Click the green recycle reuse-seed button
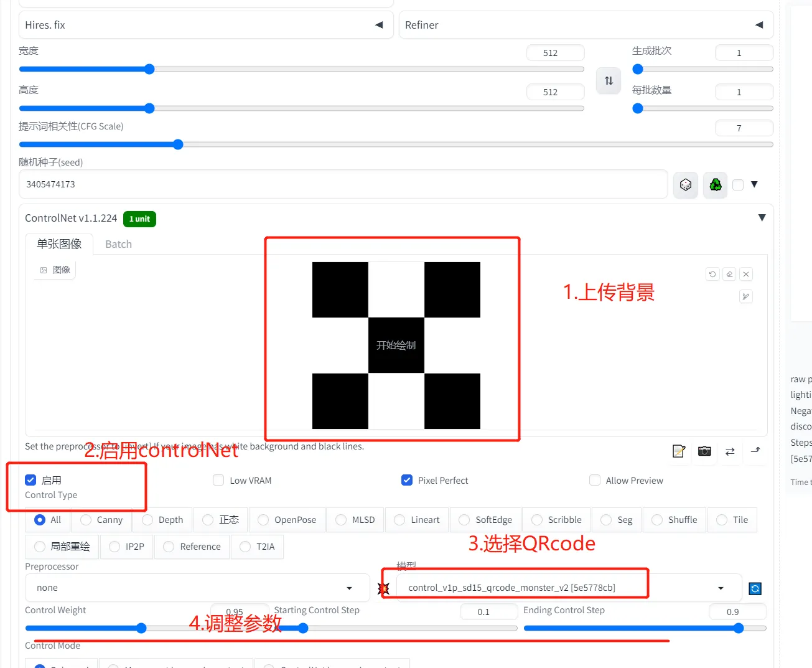The image size is (812, 668). click(716, 185)
